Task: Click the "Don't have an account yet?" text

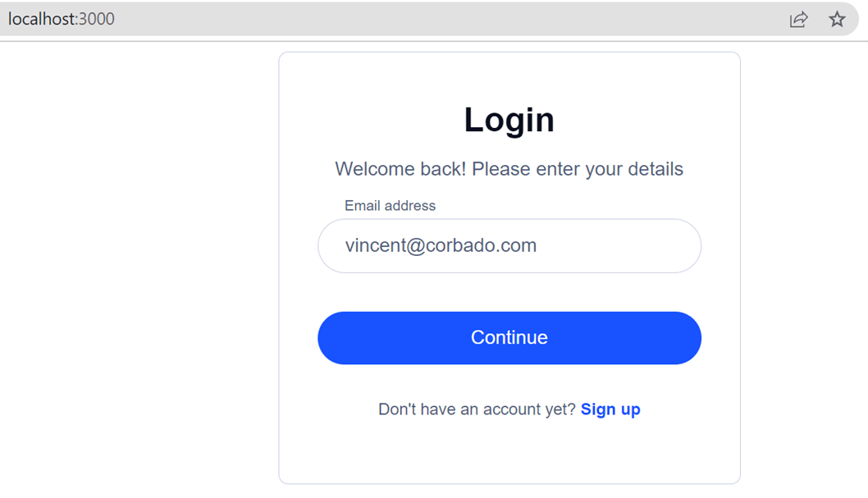Action: [x=477, y=409]
